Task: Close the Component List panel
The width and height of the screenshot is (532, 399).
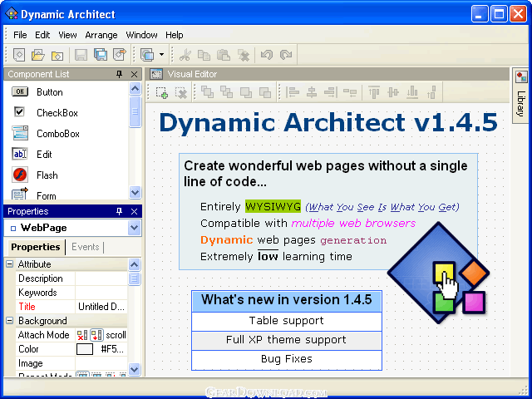Action: [x=135, y=74]
